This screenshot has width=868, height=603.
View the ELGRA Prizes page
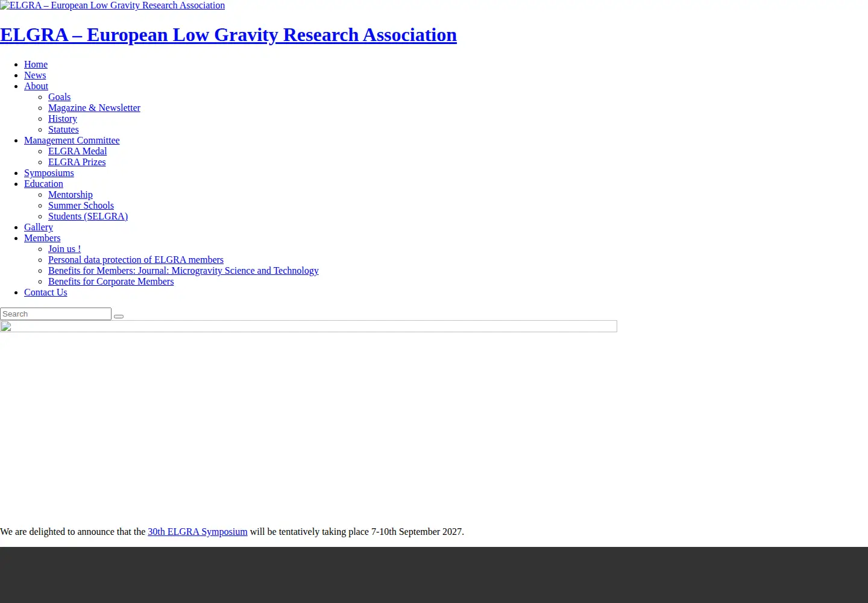(77, 162)
